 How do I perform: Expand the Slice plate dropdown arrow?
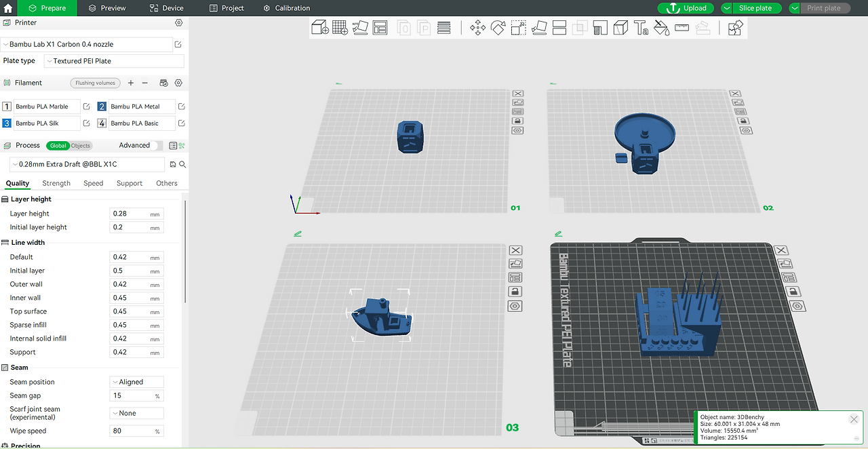tap(727, 8)
